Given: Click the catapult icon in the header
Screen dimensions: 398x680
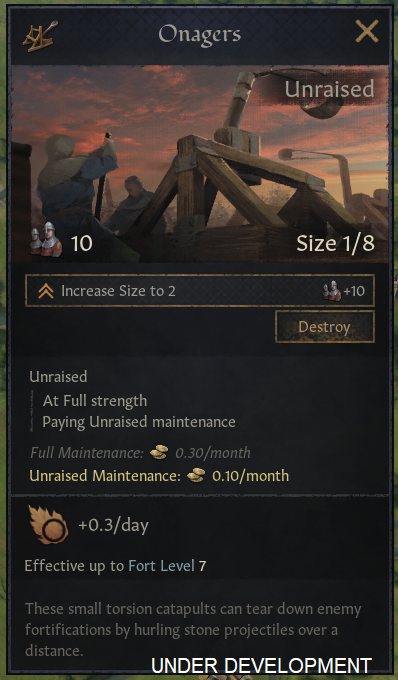Looking at the screenshot, I should [x=41, y=36].
